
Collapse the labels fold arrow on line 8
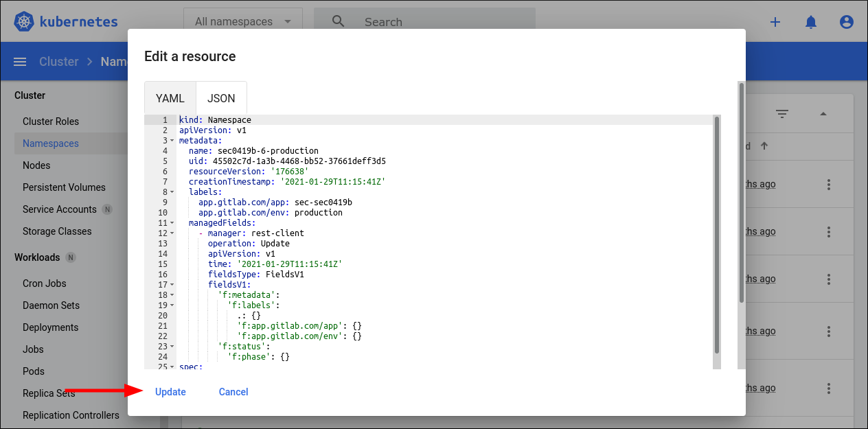(172, 192)
